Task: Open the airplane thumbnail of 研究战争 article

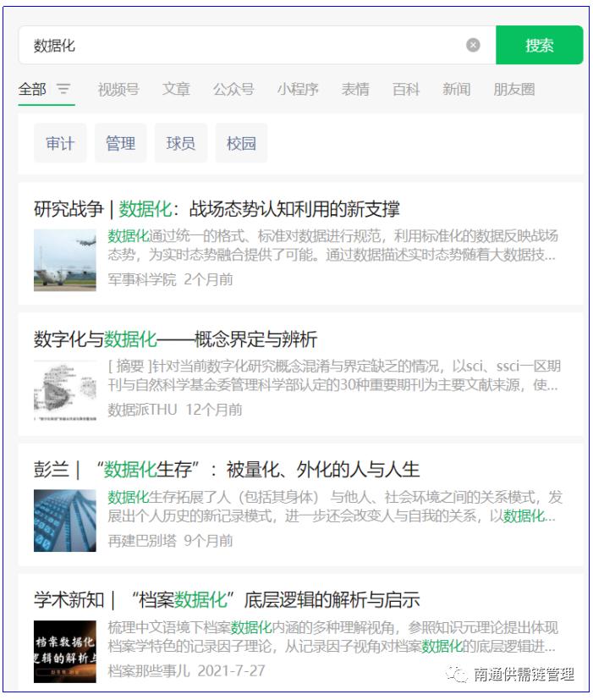Action: 65,260
